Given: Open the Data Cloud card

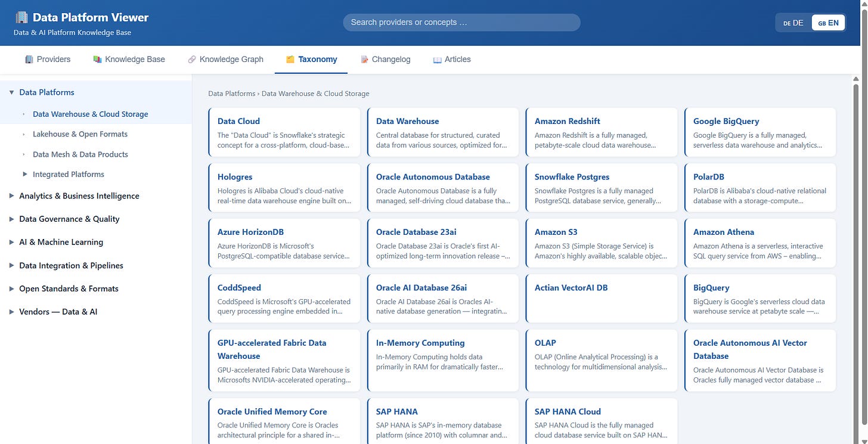Looking at the screenshot, I should coord(284,132).
